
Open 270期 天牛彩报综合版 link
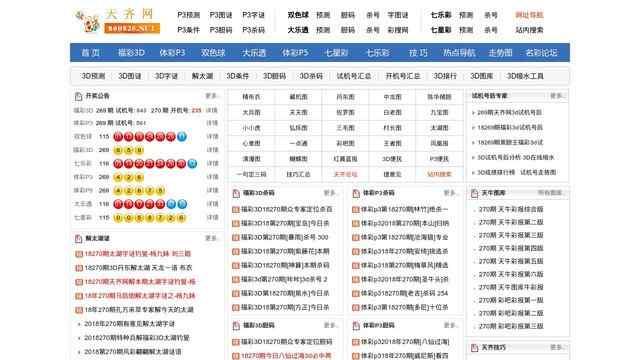click(x=511, y=209)
